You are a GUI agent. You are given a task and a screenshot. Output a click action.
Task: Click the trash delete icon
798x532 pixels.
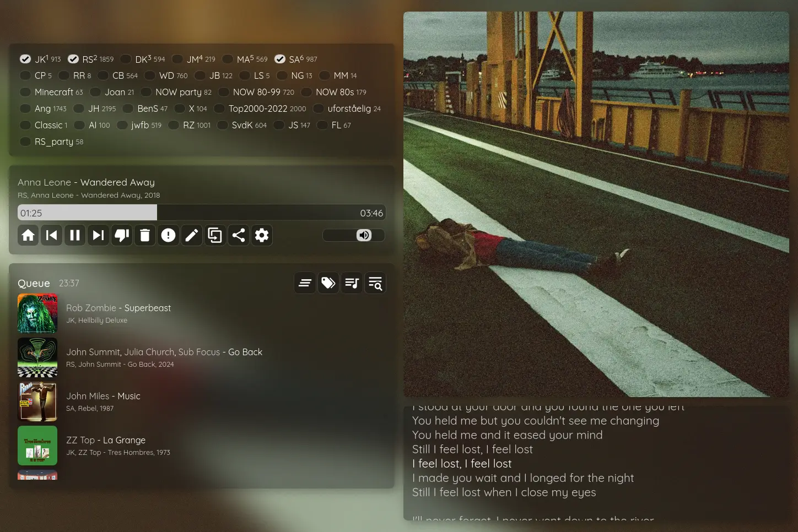tap(145, 236)
